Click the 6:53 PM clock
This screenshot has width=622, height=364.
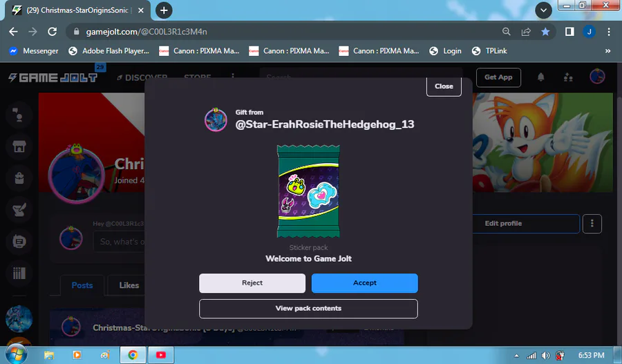[591, 356]
